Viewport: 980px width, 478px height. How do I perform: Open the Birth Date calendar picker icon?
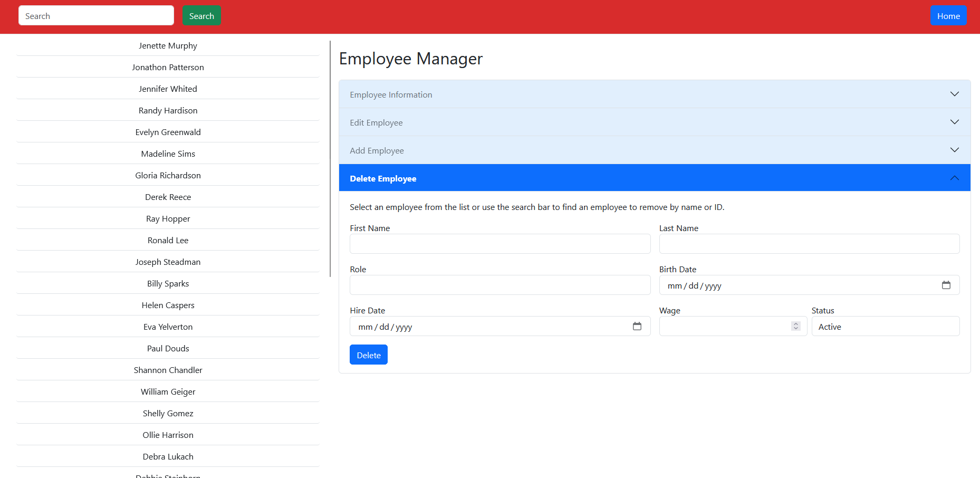946,285
